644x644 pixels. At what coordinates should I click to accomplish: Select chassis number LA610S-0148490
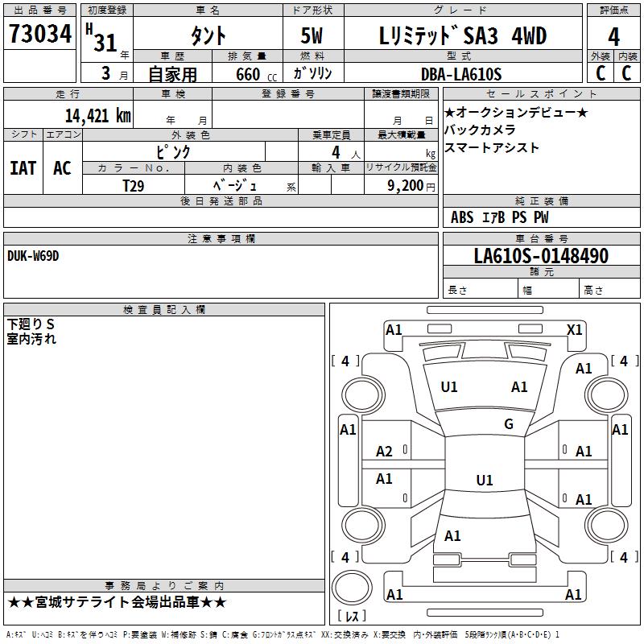tap(541, 256)
